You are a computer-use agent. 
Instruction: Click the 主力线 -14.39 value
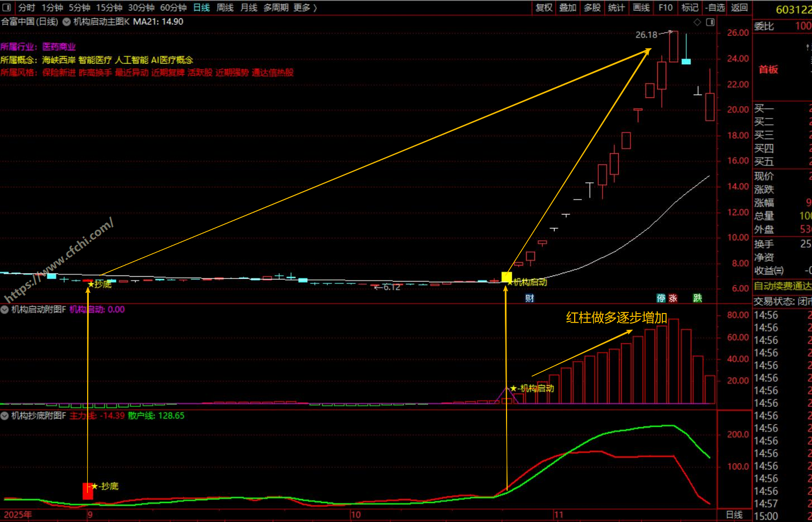coord(97,416)
